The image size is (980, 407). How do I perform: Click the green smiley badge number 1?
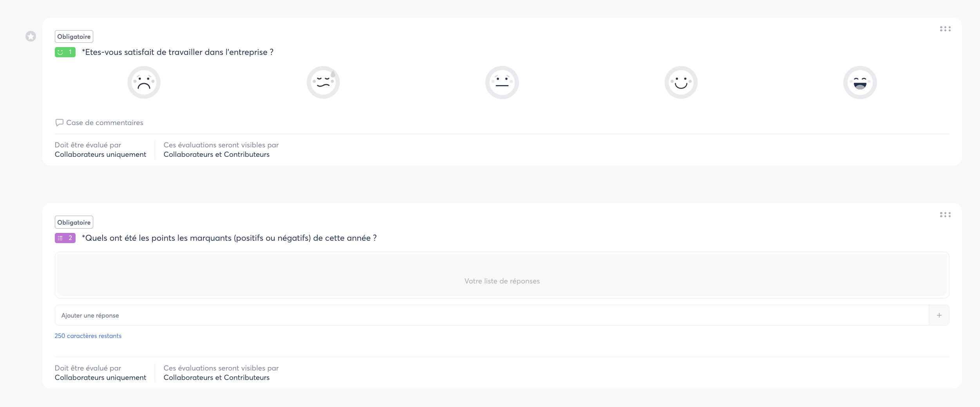tap(65, 52)
